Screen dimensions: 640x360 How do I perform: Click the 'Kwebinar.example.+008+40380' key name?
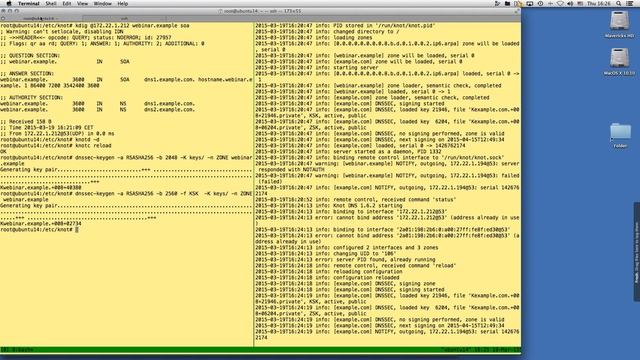click(x=41, y=188)
